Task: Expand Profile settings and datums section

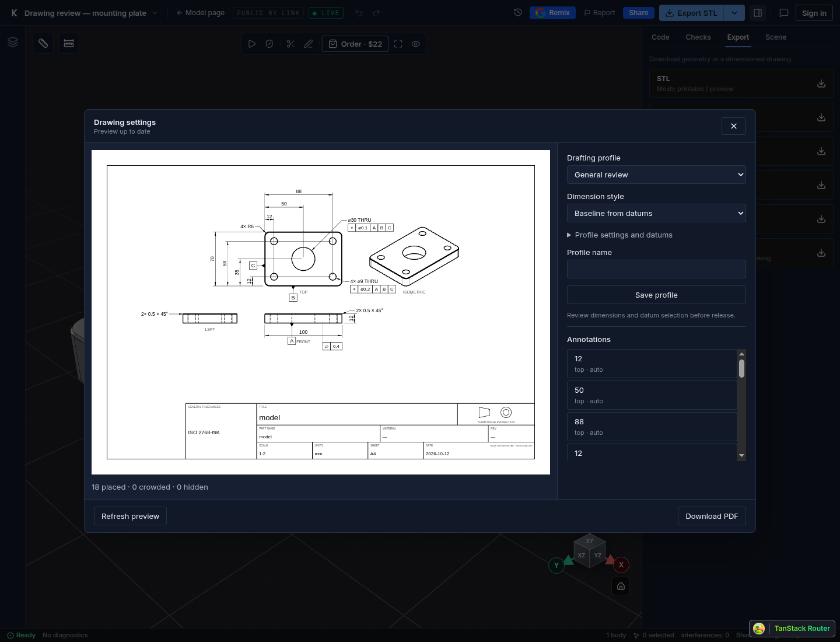Action: pyautogui.click(x=619, y=235)
